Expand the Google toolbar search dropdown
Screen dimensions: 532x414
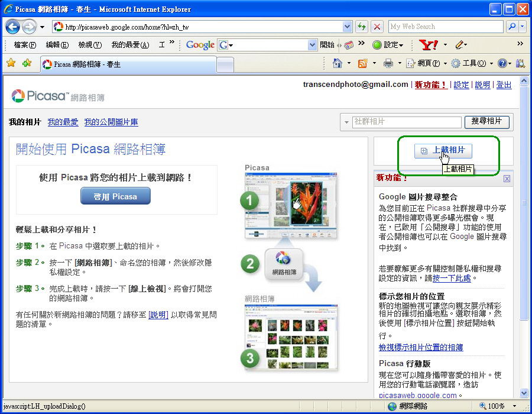click(312, 45)
